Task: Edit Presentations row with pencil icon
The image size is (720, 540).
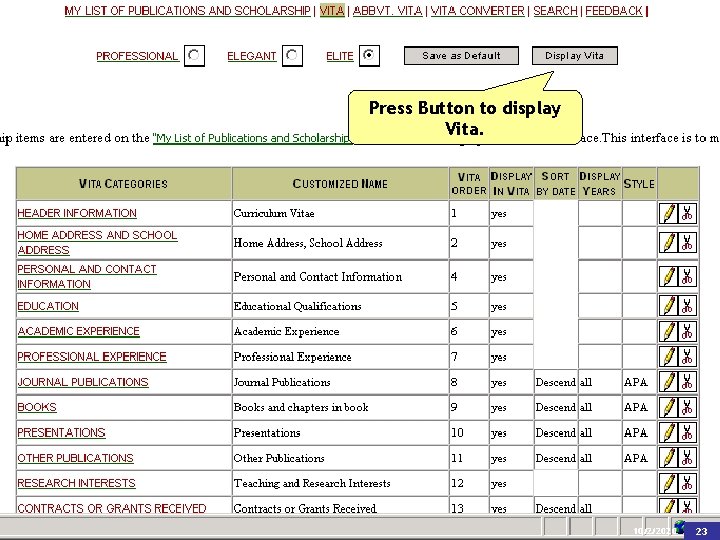Action: [x=668, y=433]
